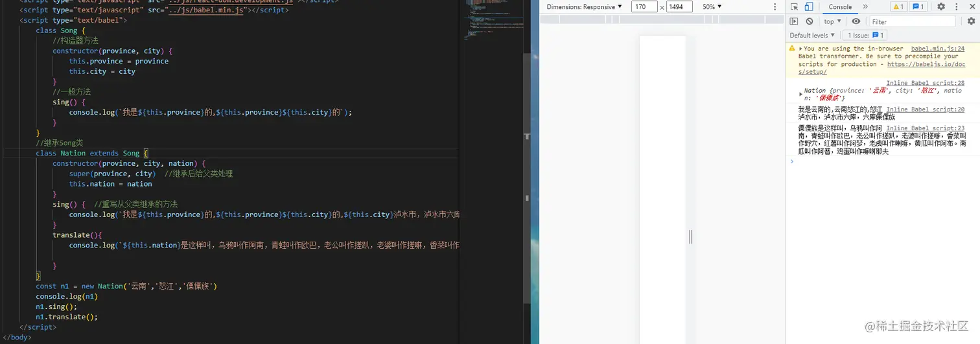This screenshot has width=980, height=344.
Task: Click the closing '</body>' tag
Action: 16,338
